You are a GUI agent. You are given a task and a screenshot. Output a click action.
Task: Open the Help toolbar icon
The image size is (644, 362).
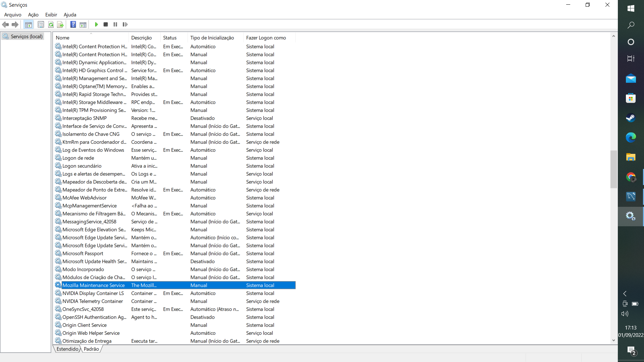click(73, 24)
